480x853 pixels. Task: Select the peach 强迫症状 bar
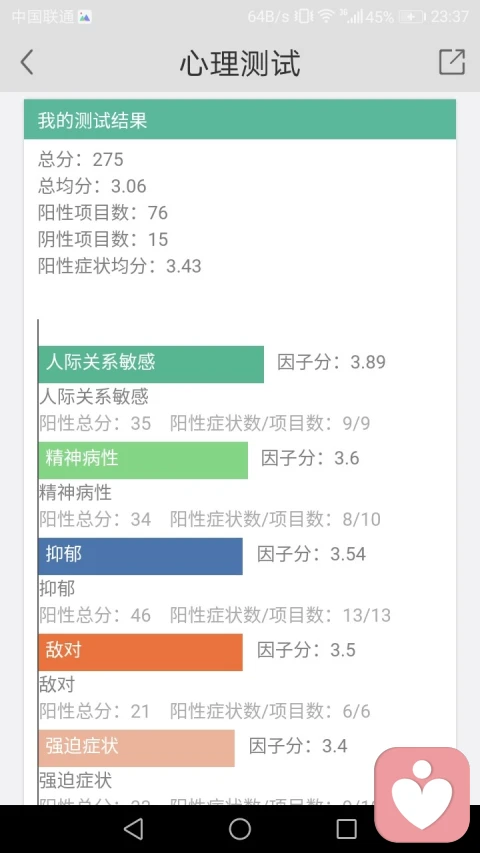137,748
